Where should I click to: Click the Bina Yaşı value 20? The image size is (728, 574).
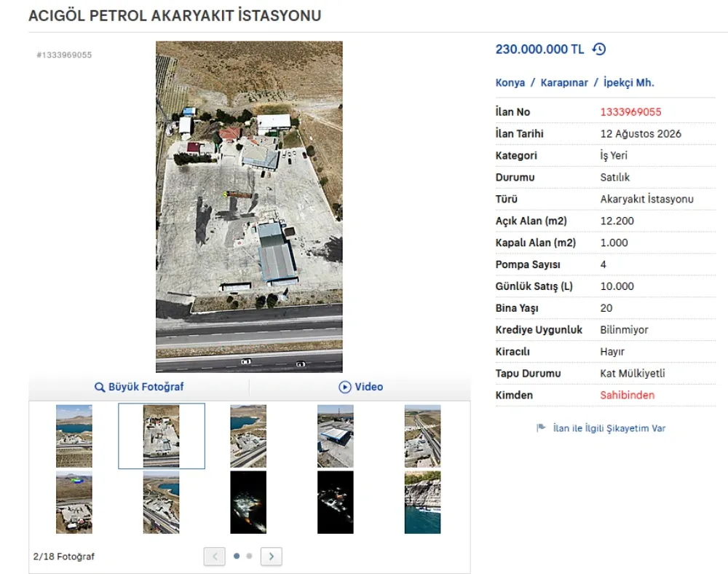[x=606, y=308]
